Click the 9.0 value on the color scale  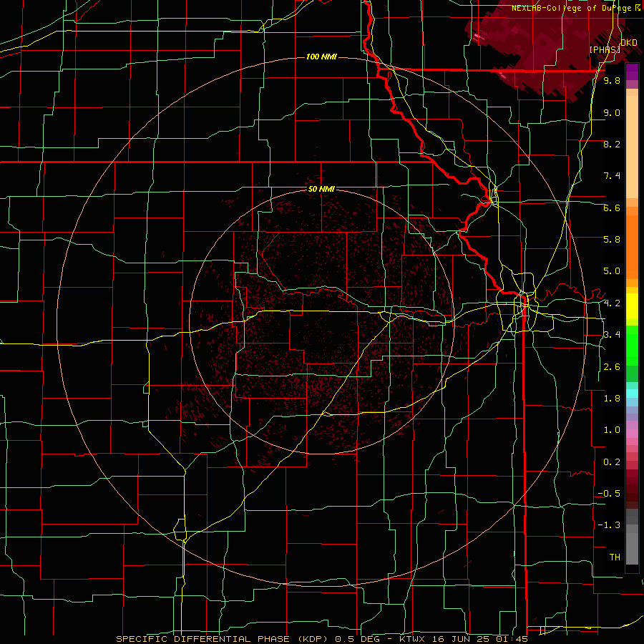coord(612,112)
